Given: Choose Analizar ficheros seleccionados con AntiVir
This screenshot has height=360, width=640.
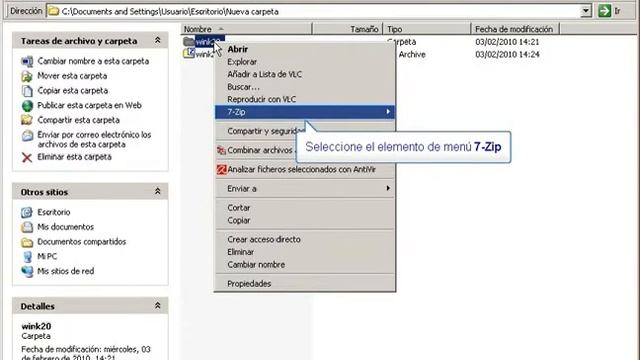Looking at the screenshot, I should 305,169.
